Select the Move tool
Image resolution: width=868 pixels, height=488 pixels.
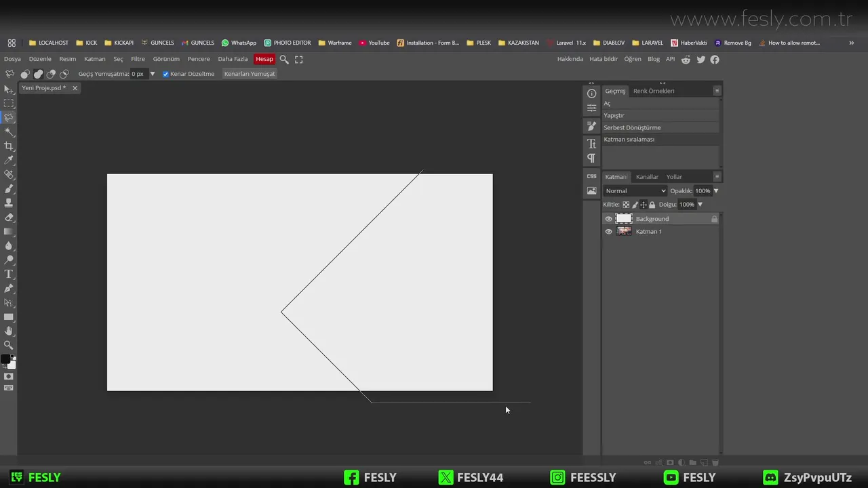pyautogui.click(x=9, y=89)
